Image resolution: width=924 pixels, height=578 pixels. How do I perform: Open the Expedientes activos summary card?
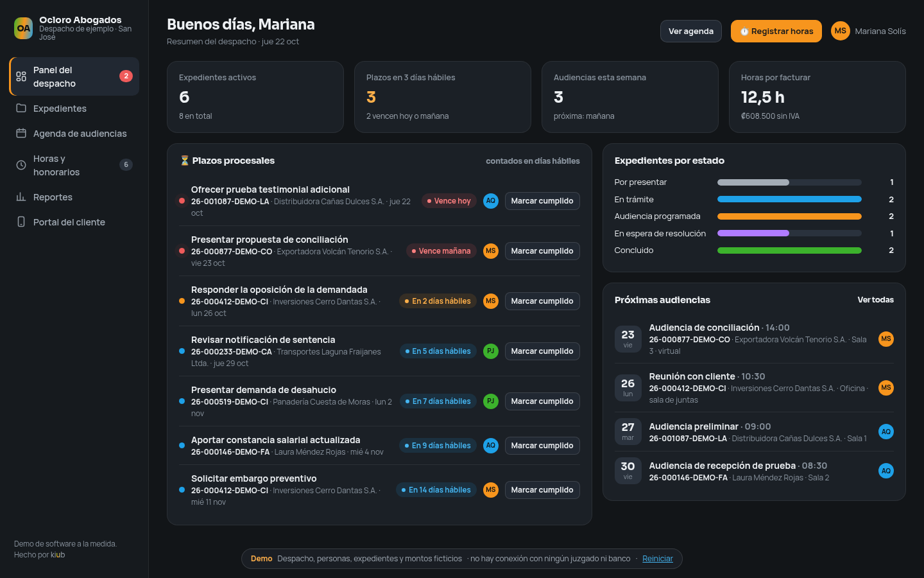pos(255,97)
